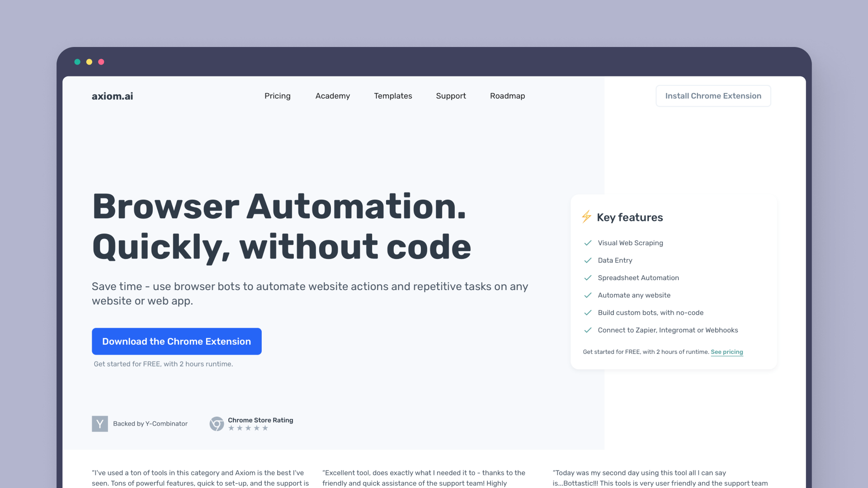Click the Visual Web Scraping checkmark icon
The height and width of the screenshot is (488, 868).
(587, 243)
